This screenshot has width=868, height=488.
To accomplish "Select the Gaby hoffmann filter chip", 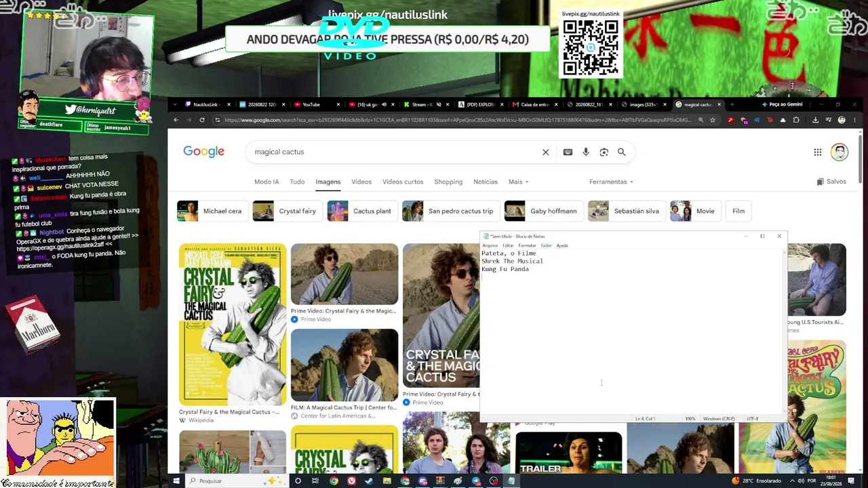I will 544,211.
